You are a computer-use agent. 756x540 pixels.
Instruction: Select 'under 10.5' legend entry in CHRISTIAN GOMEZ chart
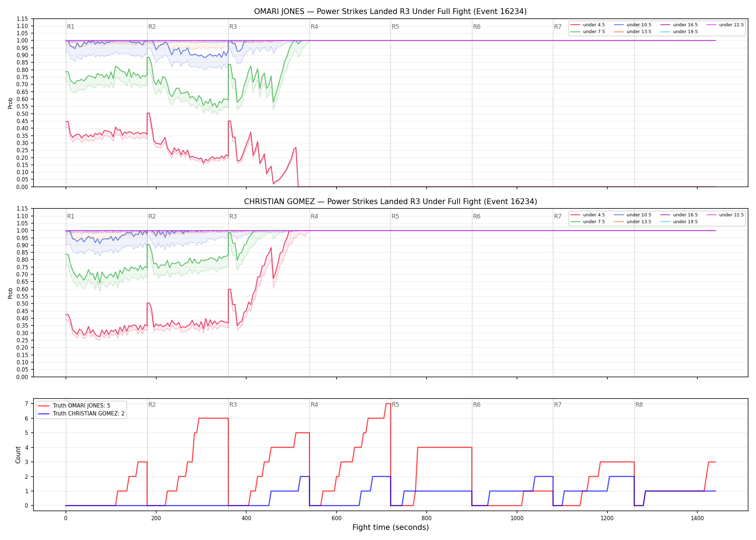(x=633, y=215)
